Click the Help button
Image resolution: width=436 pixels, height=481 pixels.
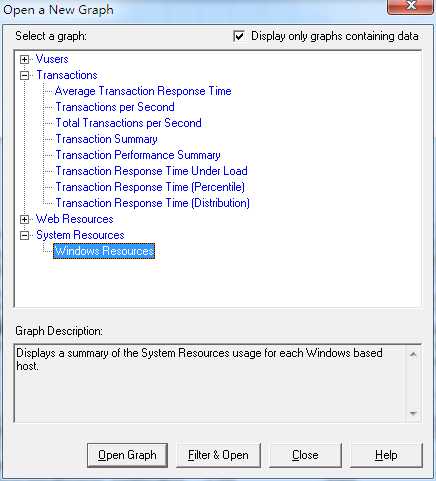pyautogui.click(x=386, y=455)
